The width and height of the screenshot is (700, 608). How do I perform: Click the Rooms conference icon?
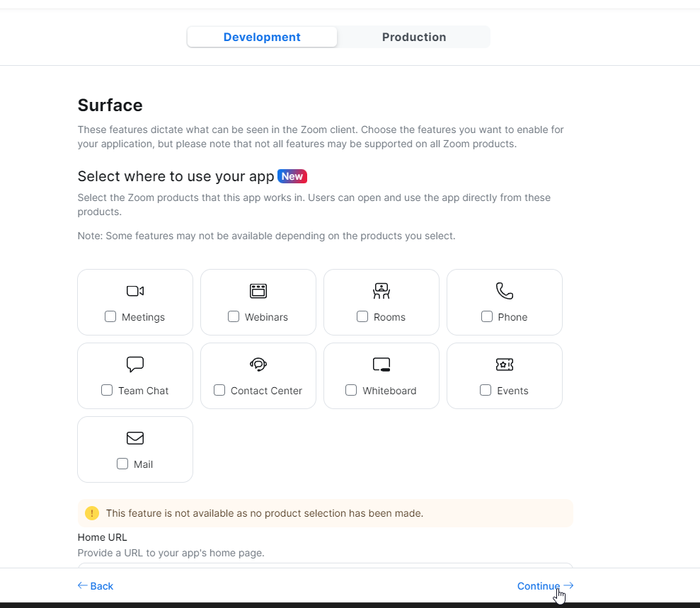coord(381,291)
